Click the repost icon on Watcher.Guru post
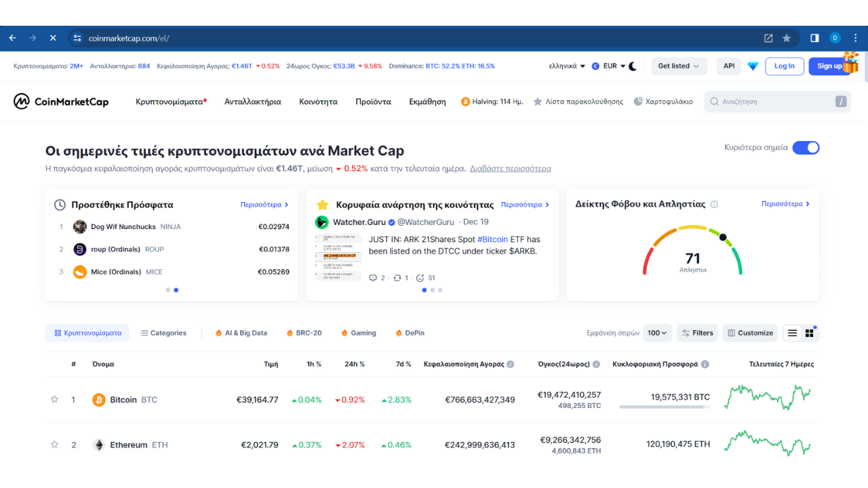The width and height of the screenshot is (868, 488). click(x=397, y=278)
